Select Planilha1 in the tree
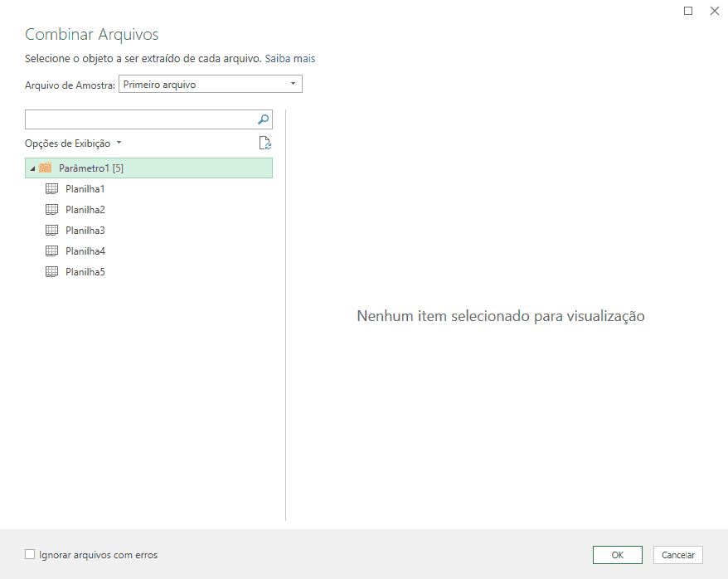Image resolution: width=728 pixels, height=579 pixels. point(85,189)
